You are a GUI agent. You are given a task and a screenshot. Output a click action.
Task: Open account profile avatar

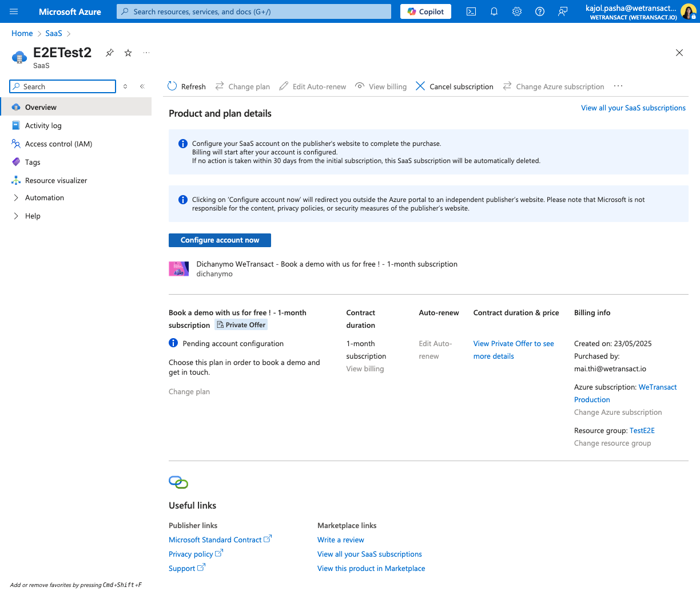688,11
